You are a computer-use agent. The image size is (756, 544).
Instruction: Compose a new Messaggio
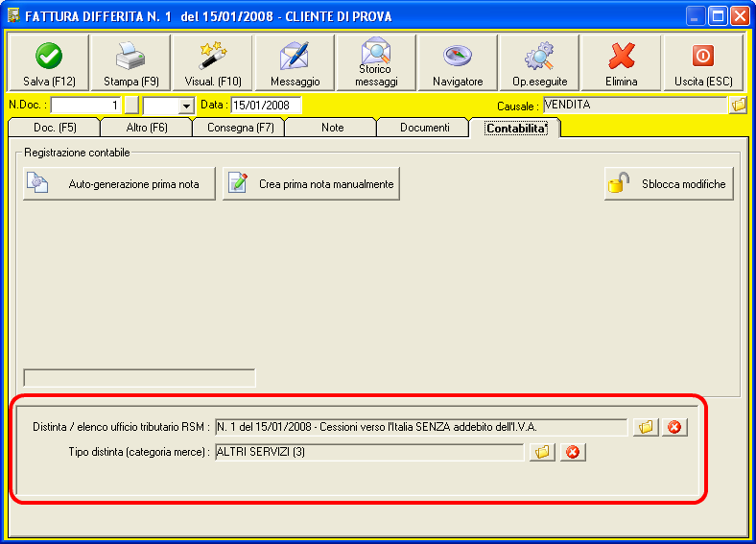295,62
